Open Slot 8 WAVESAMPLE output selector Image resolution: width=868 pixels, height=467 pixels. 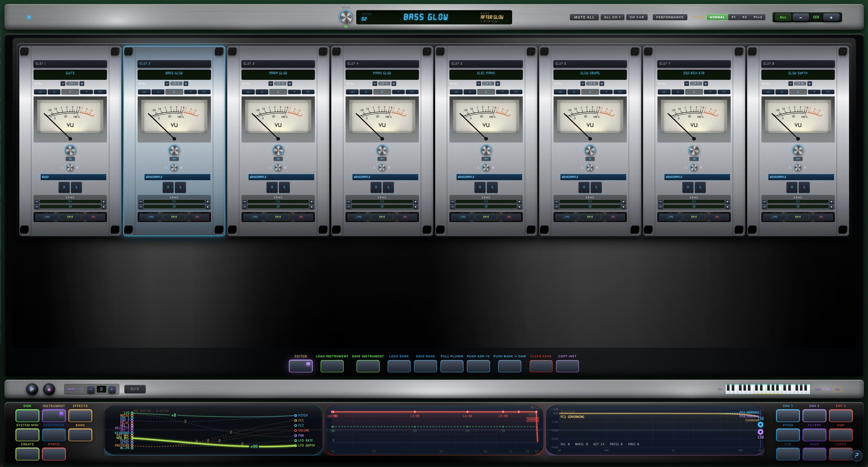[x=801, y=177]
